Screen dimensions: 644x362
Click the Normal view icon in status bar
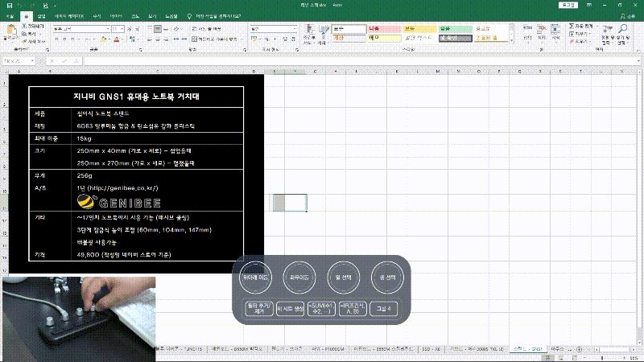coord(547,358)
